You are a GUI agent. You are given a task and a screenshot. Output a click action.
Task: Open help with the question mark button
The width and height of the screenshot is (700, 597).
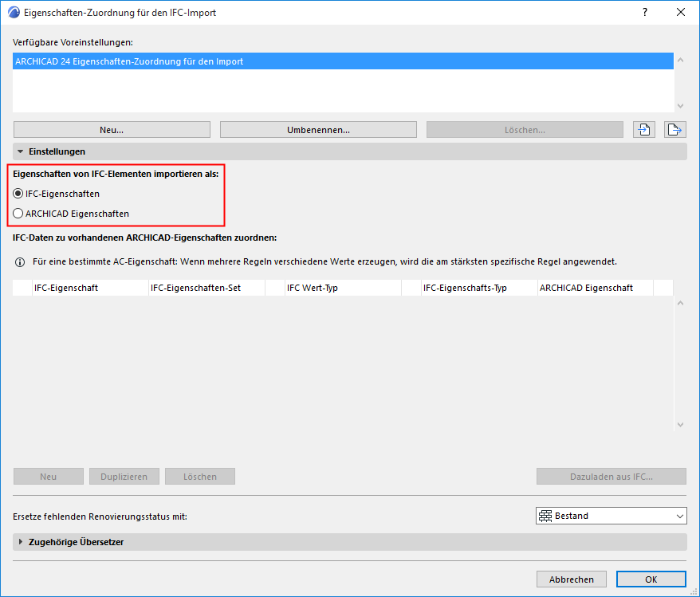(645, 12)
